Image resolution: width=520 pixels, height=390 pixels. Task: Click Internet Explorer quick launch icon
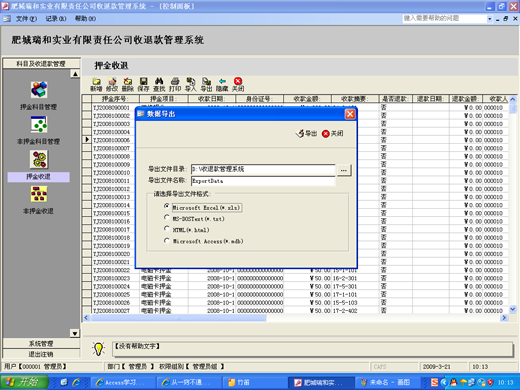[x=76, y=382]
